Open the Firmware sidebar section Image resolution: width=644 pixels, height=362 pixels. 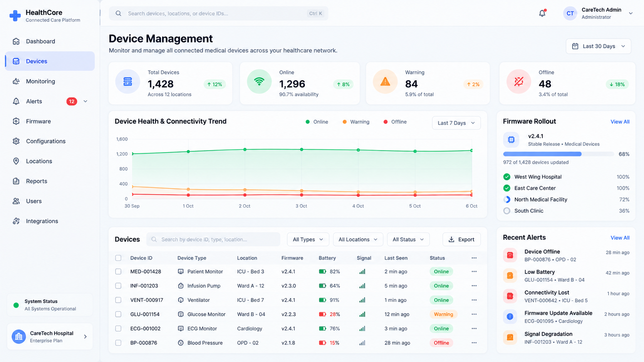coord(50,121)
